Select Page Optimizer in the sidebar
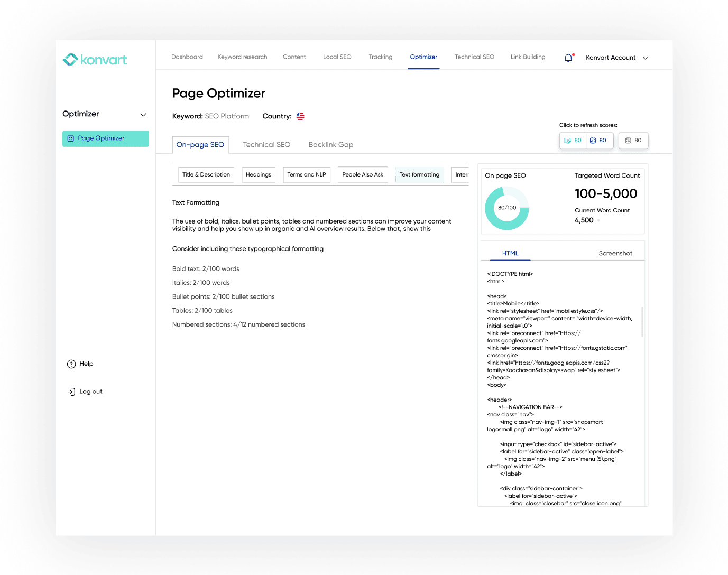The width and height of the screenshot is (728, 575). [x=106, y=138]
